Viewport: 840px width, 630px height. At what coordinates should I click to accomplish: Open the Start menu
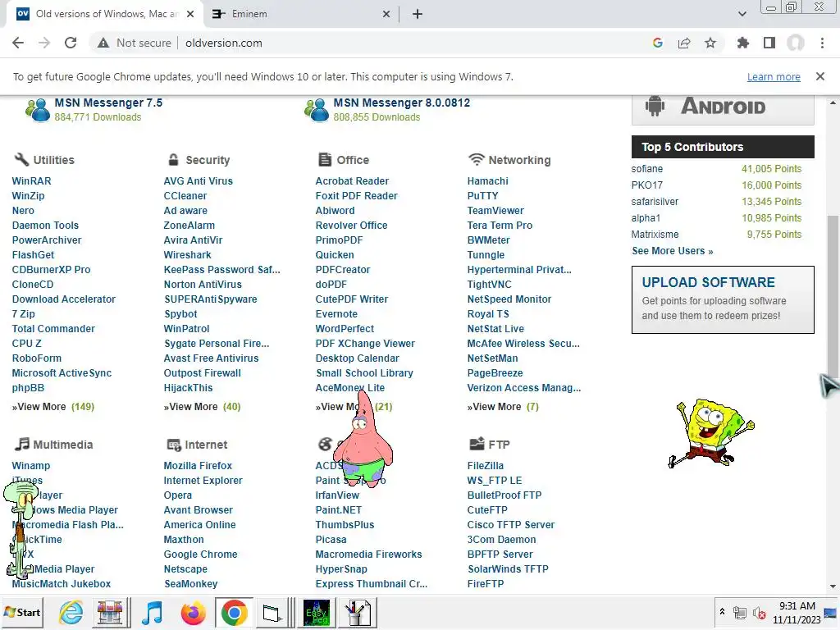pos(22,612)
